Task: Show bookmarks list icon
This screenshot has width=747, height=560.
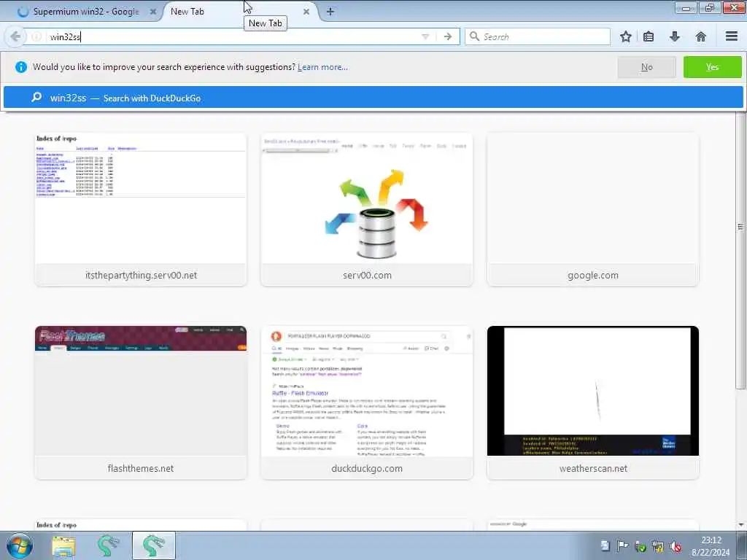Action: 649,36
